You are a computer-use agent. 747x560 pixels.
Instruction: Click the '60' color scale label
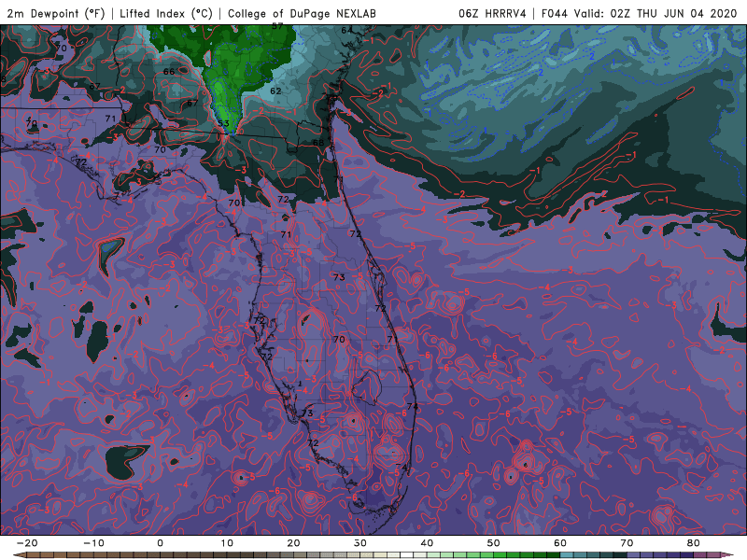pos(560,543)
